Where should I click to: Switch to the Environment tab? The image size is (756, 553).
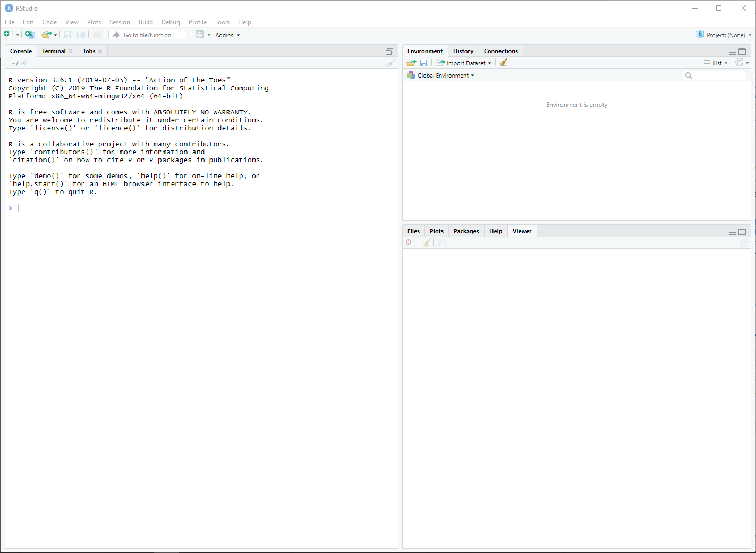coord(425,51)
